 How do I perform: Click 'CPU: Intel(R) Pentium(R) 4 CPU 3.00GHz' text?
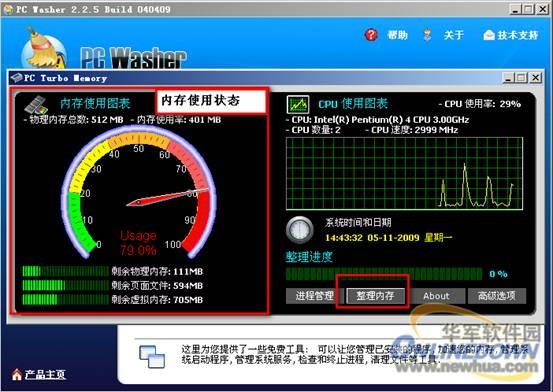point(377,120)
